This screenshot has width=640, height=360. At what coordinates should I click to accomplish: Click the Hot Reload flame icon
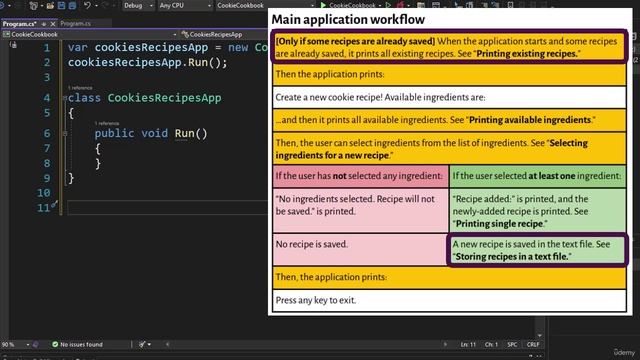click(x=401, y=5)
